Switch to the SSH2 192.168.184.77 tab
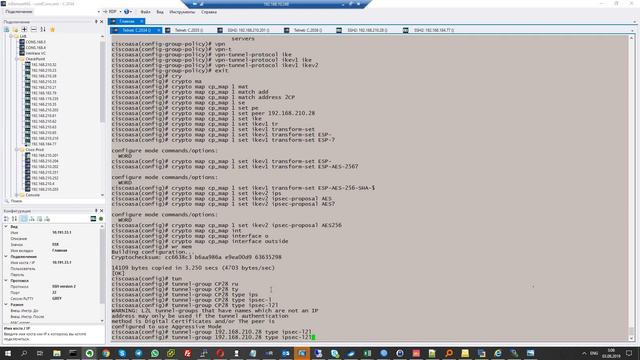Image resolution: width=640 pixels, height=360 pixels. pos(434,30)
